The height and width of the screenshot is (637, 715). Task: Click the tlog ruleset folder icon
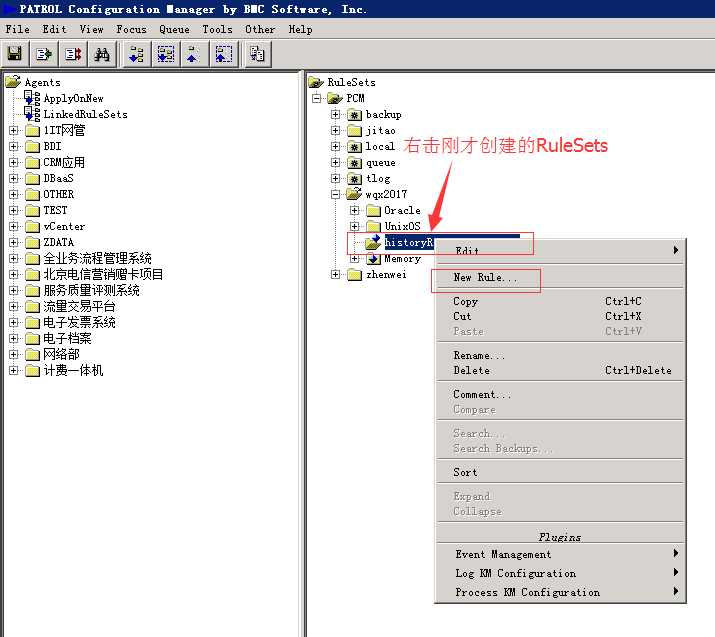[x=354, y=178]
